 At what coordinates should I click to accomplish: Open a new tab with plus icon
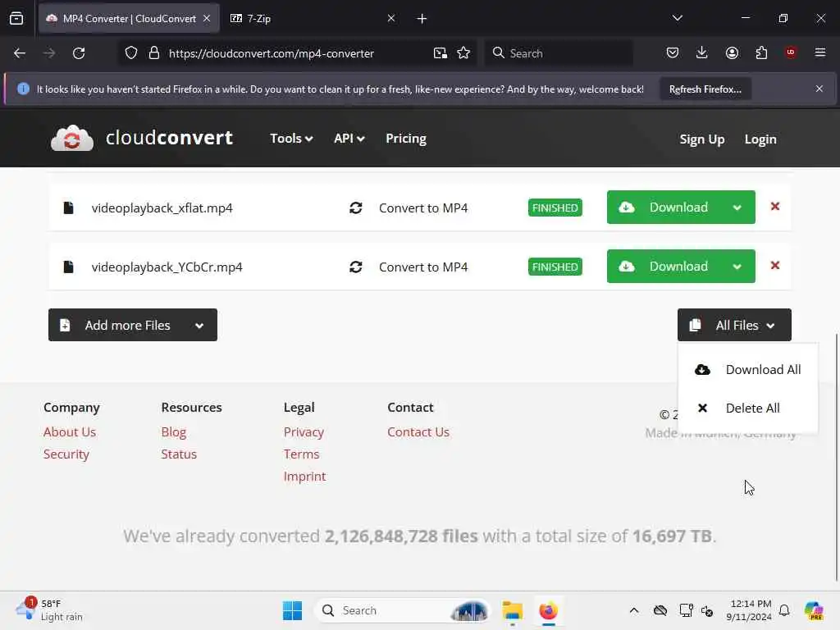tap(422, 19)
